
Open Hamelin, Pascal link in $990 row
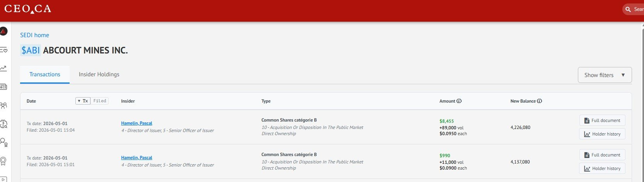click(136, 158)
